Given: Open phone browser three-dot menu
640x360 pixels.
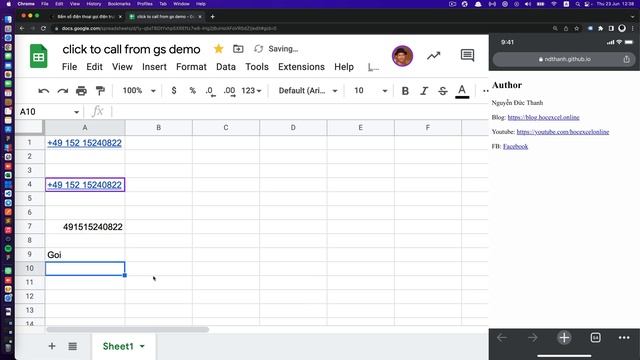Looking at the screenshot, I should (x=624, y=338).
